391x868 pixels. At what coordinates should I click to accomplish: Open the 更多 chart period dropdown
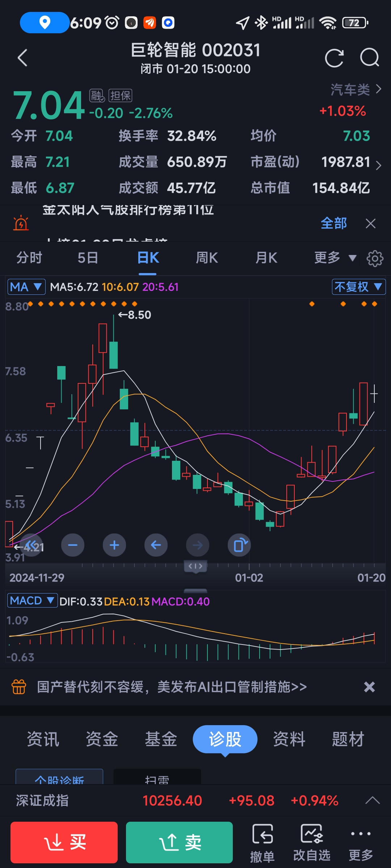335,258
